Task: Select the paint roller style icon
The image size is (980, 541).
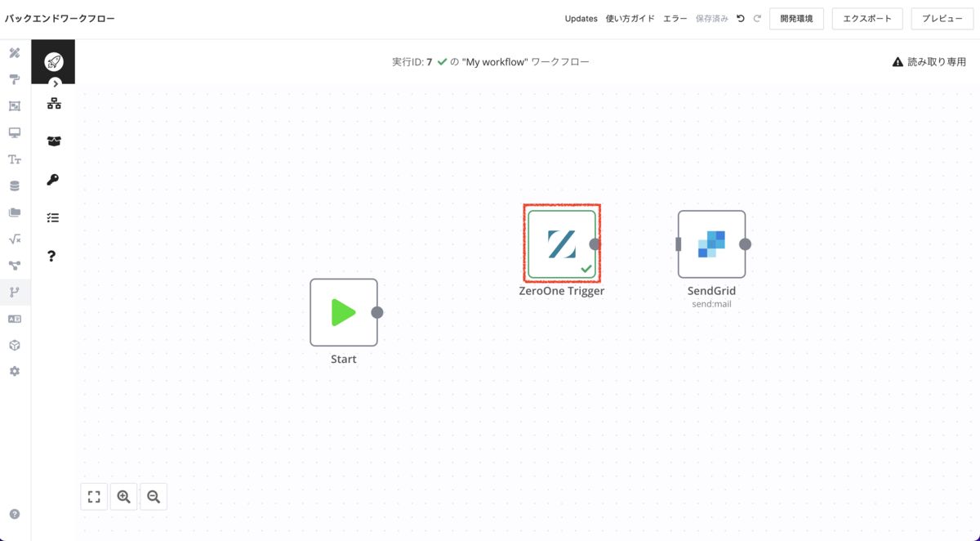Action: tap(15, 79)
